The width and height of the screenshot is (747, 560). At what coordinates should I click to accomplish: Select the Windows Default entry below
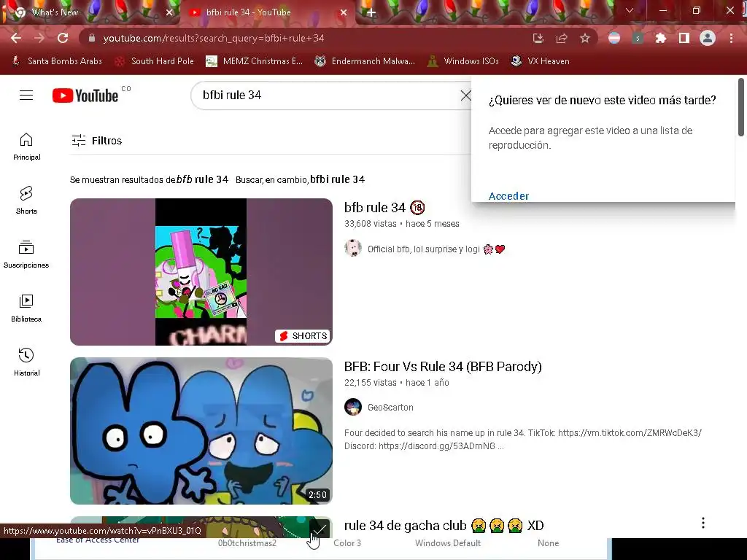point(448,542)
